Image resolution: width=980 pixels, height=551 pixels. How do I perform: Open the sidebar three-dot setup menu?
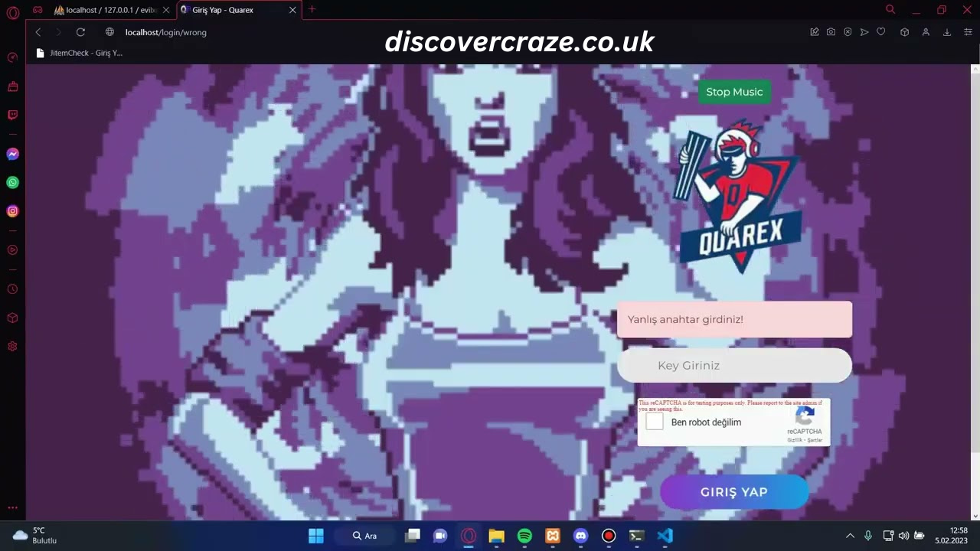tap(12, 507)
